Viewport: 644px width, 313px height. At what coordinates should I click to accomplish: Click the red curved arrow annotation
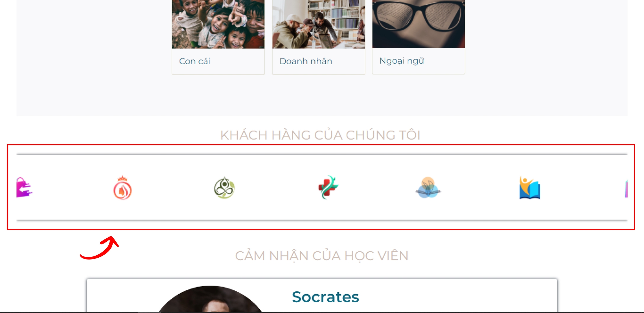(x=100, y=248)
